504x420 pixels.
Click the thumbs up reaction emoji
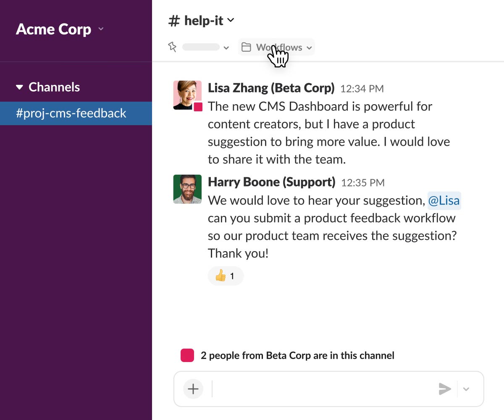pos(220,276)
